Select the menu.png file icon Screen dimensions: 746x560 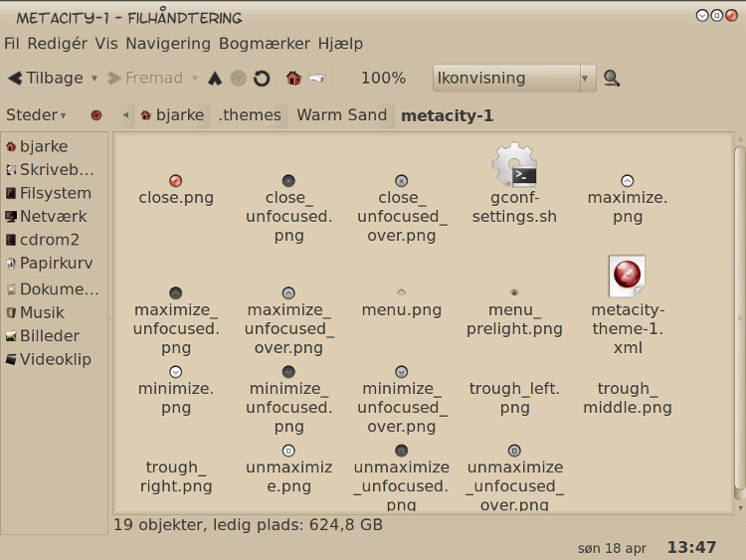[402, 292]
